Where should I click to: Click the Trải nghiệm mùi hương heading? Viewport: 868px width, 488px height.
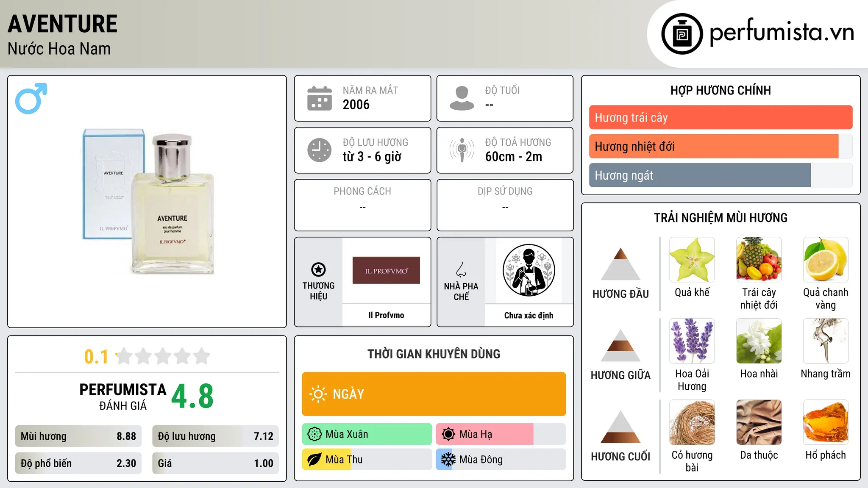(721, 218)
